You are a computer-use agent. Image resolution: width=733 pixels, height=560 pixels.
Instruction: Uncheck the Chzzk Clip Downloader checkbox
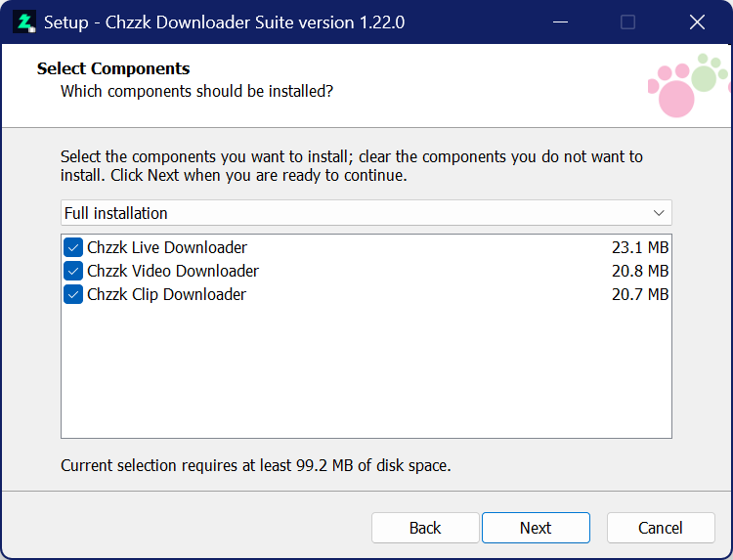coord(73,294)
